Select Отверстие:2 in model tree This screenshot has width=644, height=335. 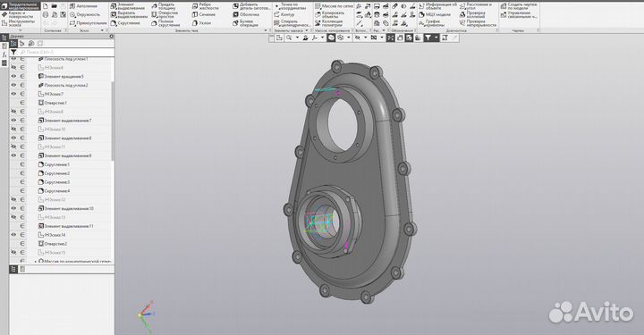pyautogui.click(x=53, y=244)
